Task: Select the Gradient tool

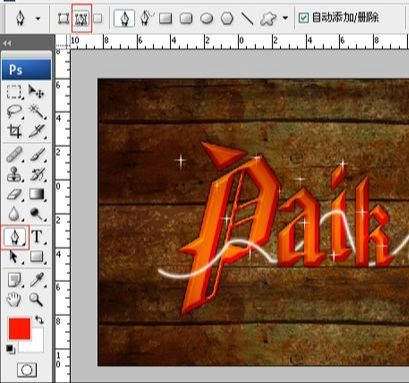Action: 37,194
